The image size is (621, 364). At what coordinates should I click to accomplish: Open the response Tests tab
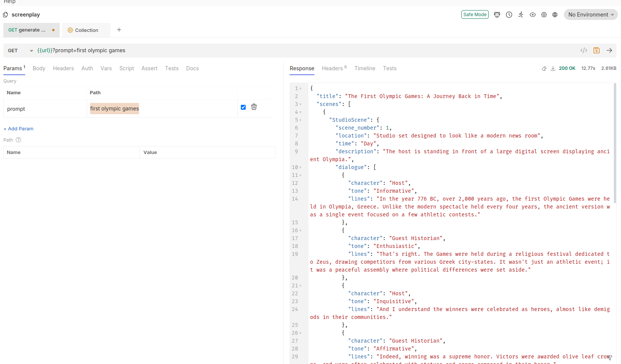point(390,68)
